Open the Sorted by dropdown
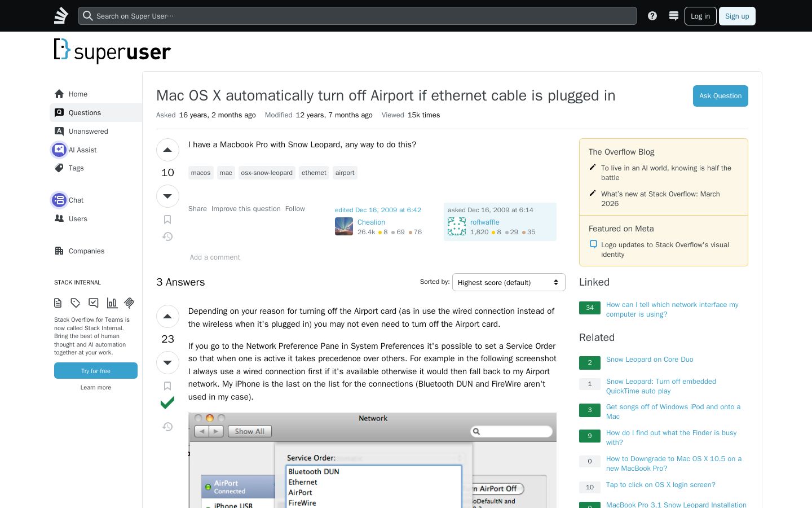 [x=509, y=282]
